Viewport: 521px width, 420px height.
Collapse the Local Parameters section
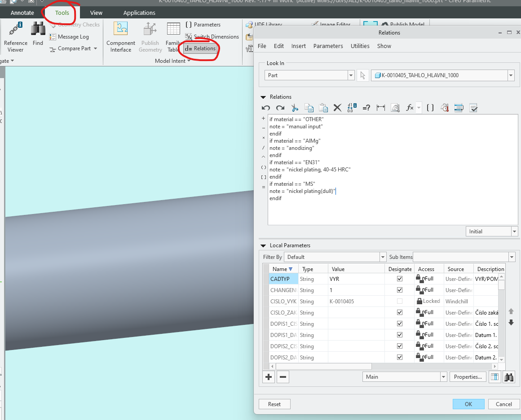click(x=264, y=245)
